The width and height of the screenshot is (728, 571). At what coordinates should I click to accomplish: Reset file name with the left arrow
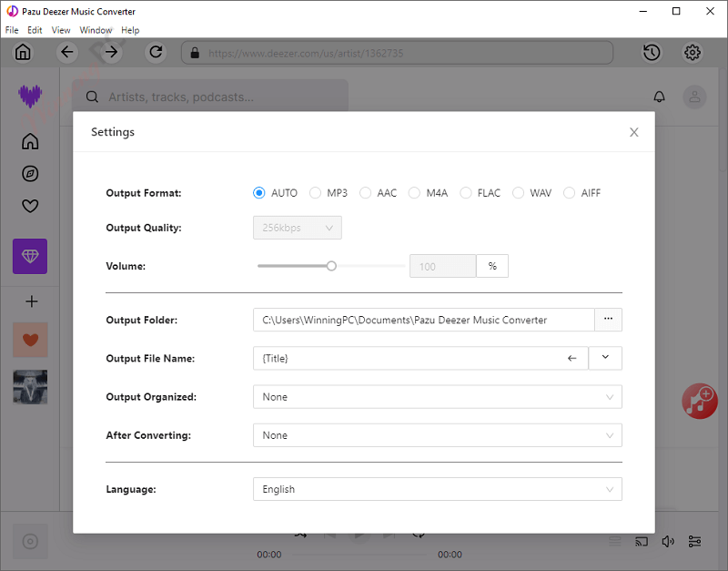click(x=572, y=358)
